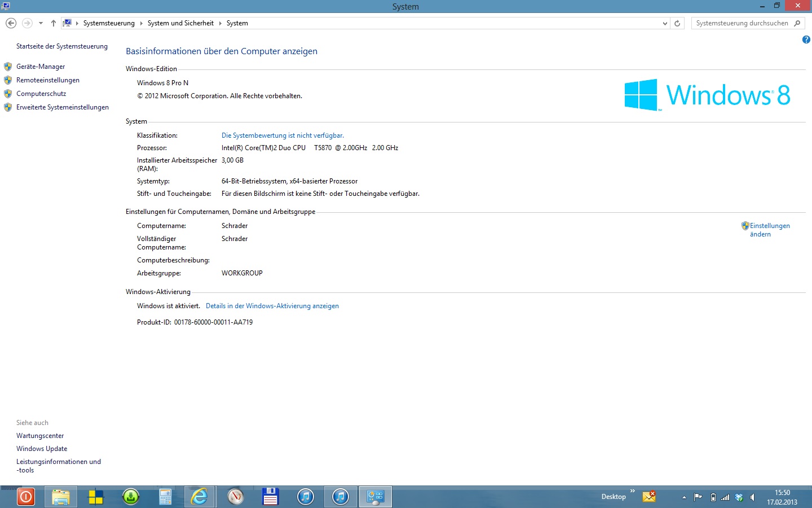Screen dimensions: 812x508
Task: Expand the chevron after System und Sicherheit
Action: (220, 23)
